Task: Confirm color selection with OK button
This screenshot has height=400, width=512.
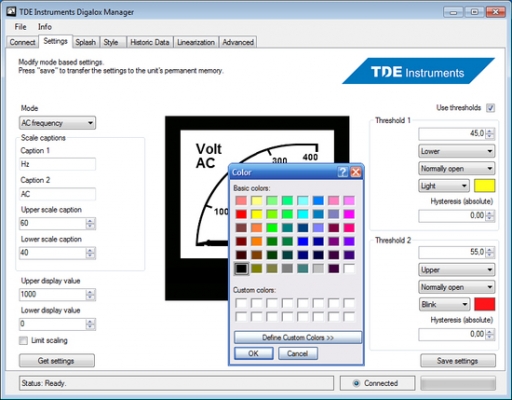Action: click(x=253, y=353)
